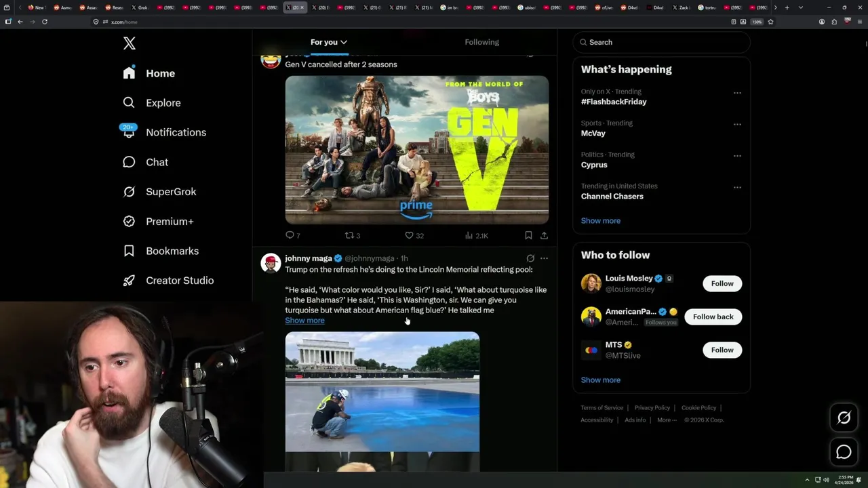The height and width of the screenshot is (488, 868).
Task: Open McVay trending topic
Action: 593,134
